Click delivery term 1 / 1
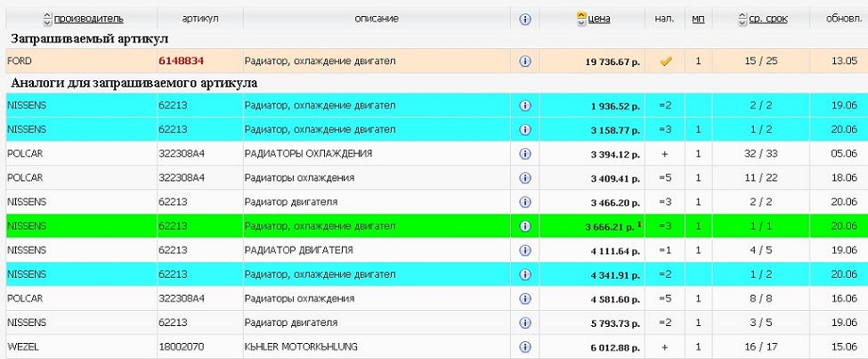The image size is (868, 359). (760, 226)
